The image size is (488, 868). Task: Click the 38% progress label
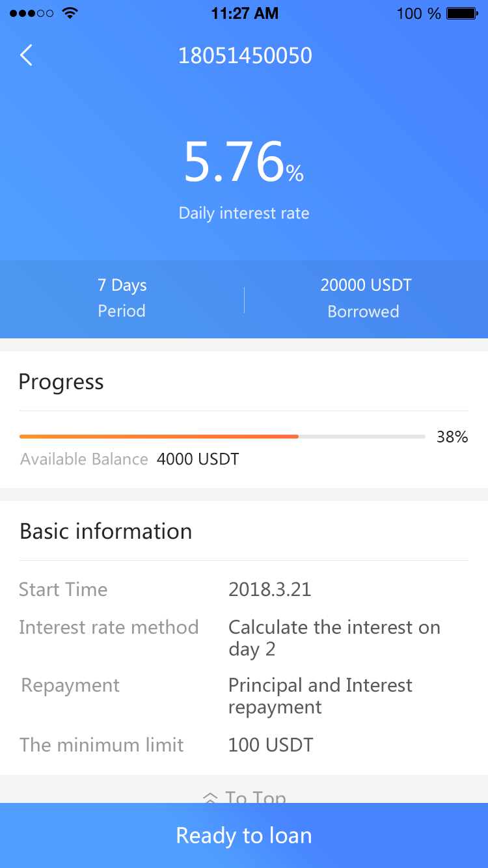click(452, 437)
